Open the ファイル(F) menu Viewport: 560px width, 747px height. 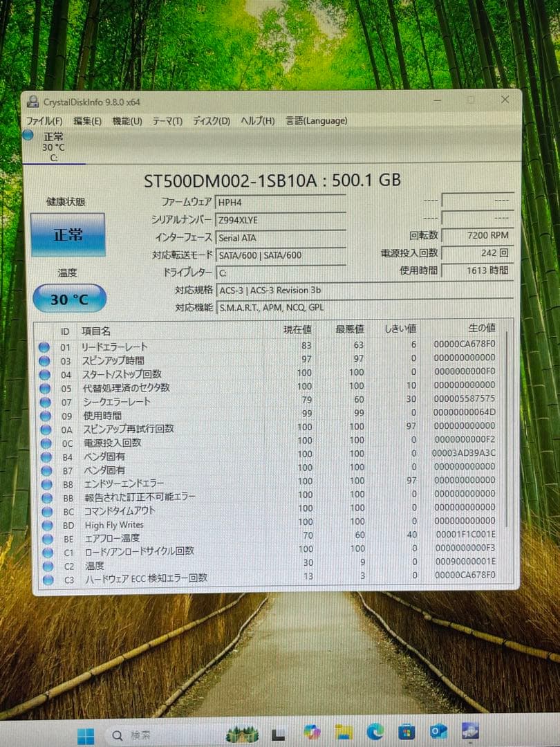click(44, 121)
